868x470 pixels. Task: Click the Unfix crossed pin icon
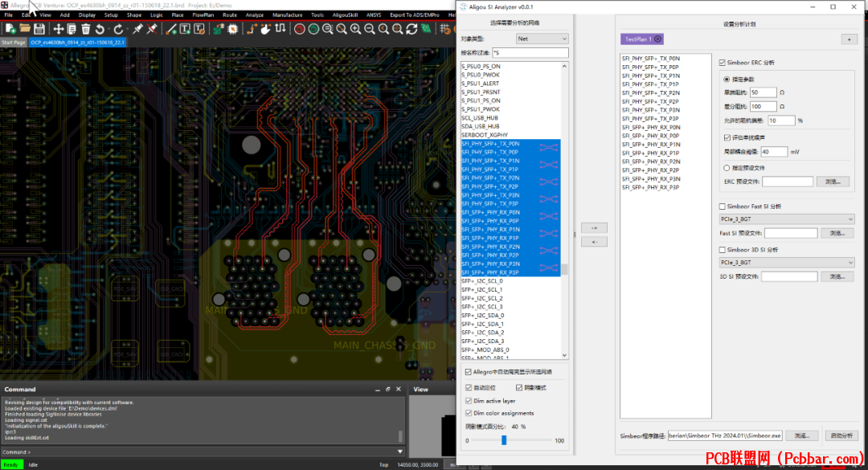152,29
